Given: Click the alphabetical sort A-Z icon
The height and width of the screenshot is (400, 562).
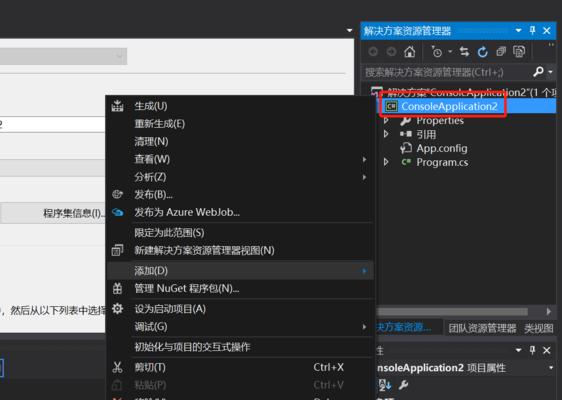Looking at the screenshot, I should pos(385,385).
